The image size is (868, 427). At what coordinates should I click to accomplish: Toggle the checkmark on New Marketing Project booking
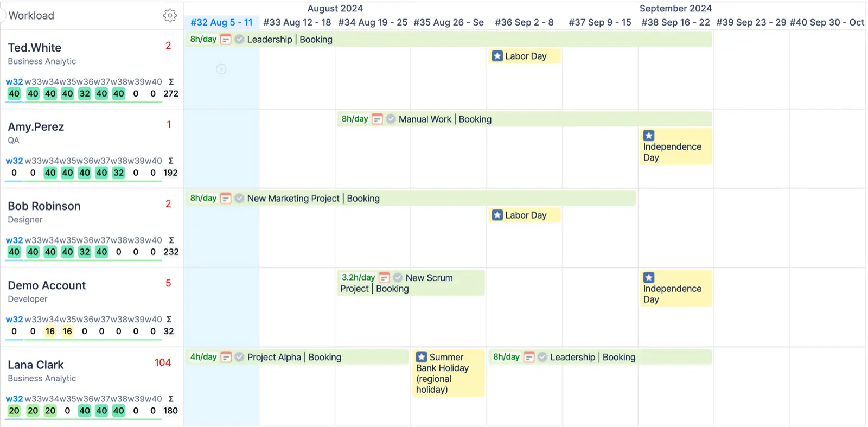tap(239, 198)
